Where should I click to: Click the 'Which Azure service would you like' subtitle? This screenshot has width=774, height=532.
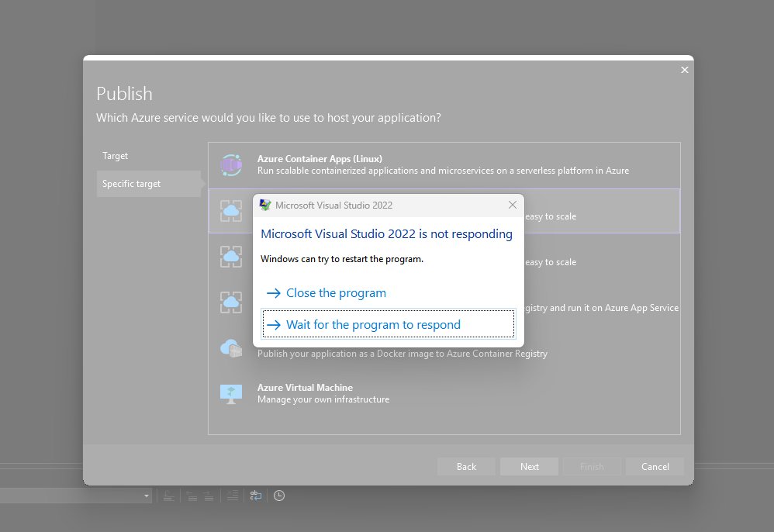pyautogui.click(x=268, y=118)
